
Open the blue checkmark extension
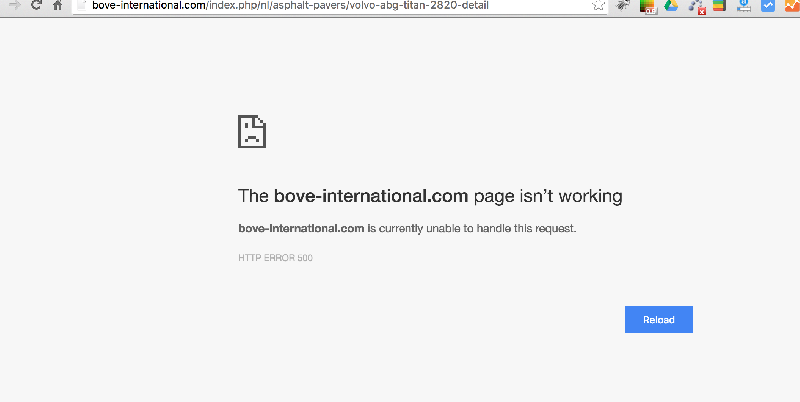(768, 6)
